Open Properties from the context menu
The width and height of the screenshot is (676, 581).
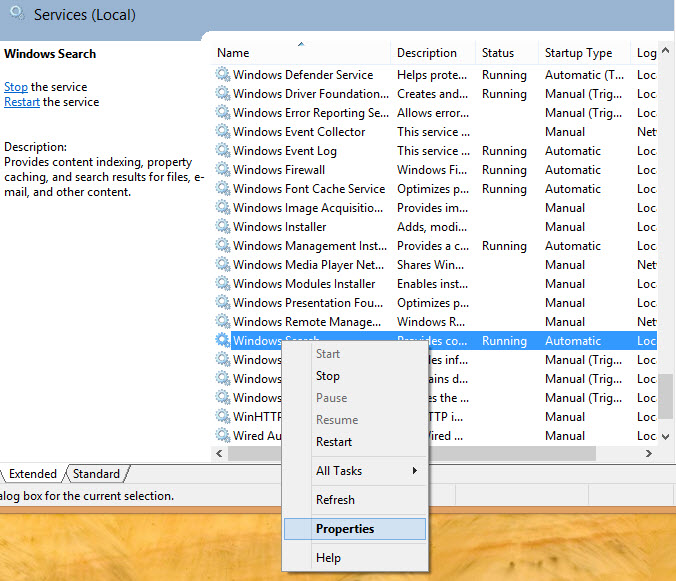355,529
